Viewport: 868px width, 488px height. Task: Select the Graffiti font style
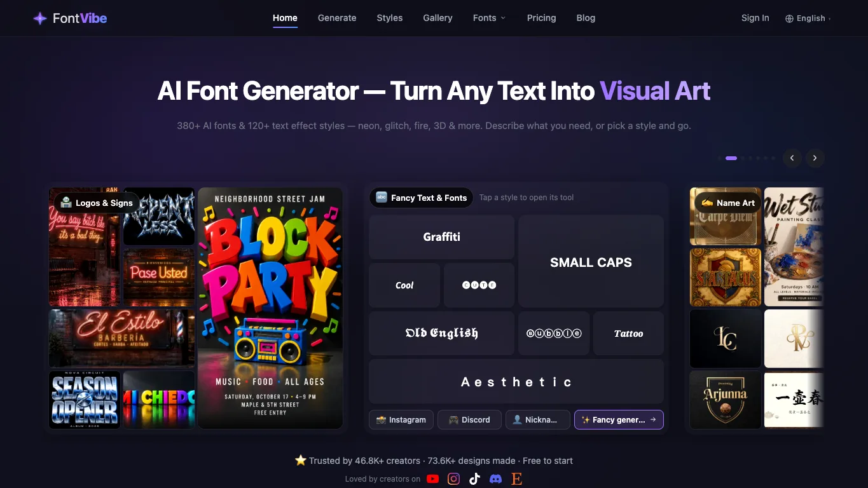[441, 237]
